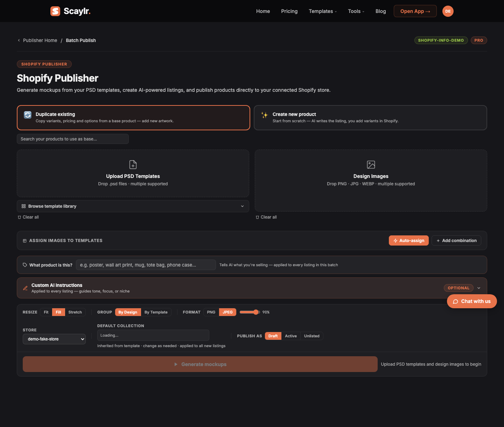Click the OPTIONAL badge

tap(458, 288)
